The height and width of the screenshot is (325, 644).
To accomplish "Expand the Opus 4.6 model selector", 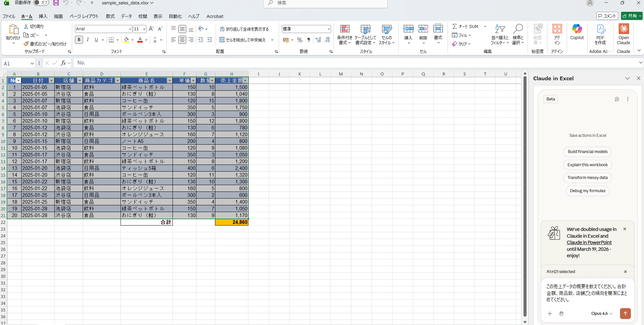I will click(x=601, y=313).
